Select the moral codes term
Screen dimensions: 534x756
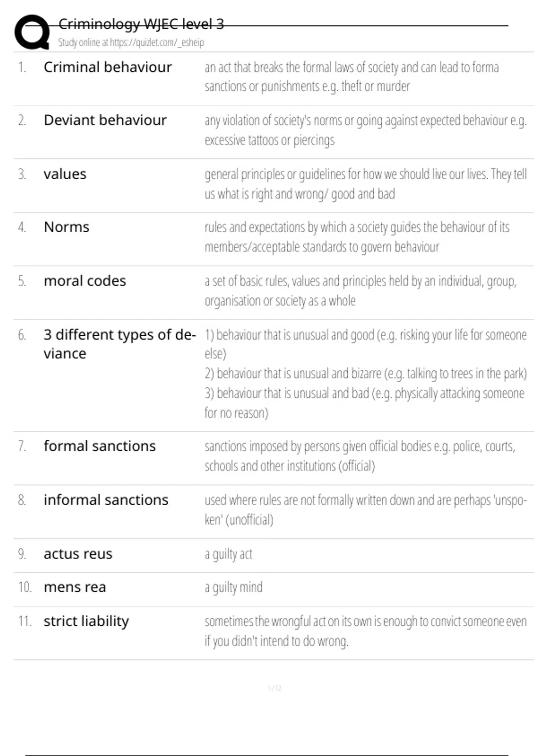[85, 281]
